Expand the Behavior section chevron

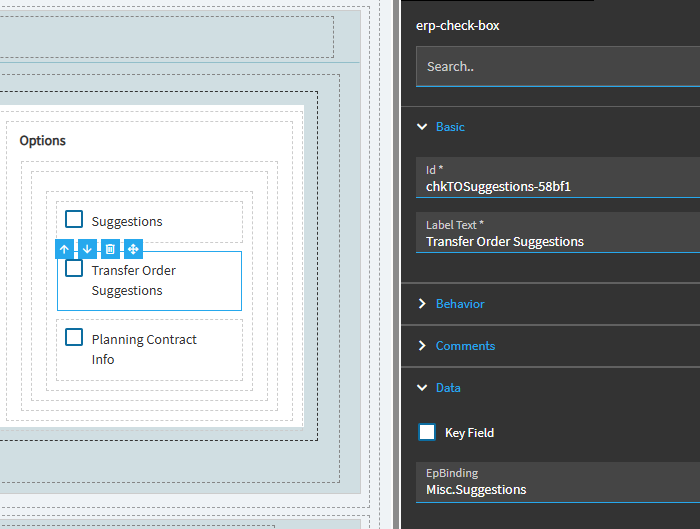click(422, 304)
